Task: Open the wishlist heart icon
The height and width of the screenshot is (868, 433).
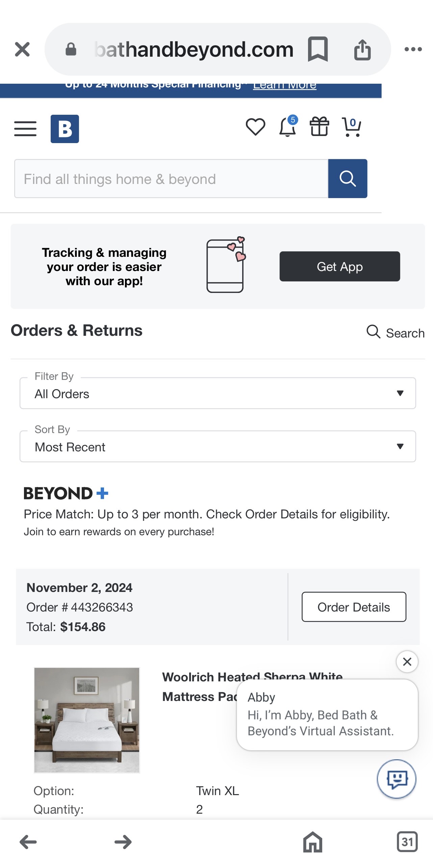Action: [x=255, y=127]
